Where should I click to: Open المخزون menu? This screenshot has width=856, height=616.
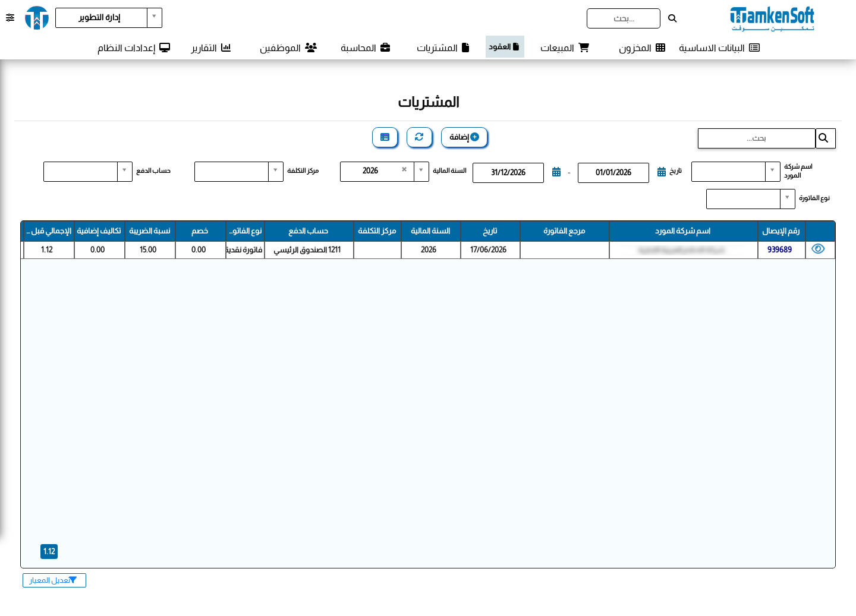pyautogui.click(x=642, y=48)
